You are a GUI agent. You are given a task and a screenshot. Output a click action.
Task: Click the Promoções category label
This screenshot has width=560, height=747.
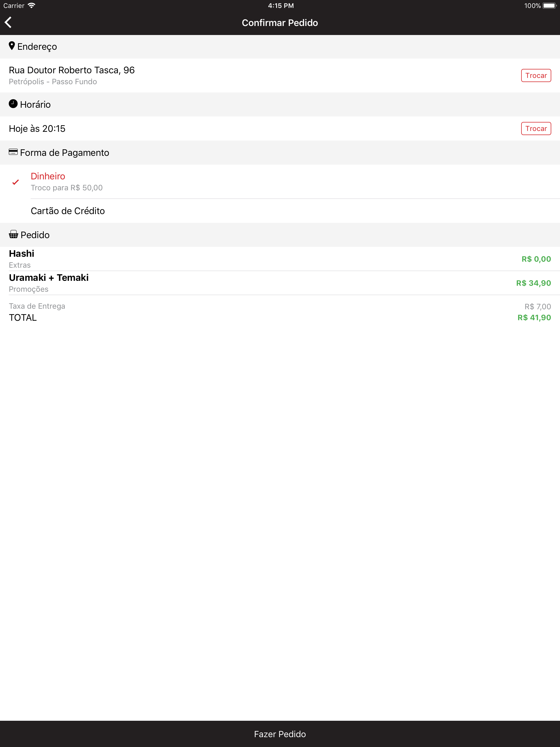point(28,289)
